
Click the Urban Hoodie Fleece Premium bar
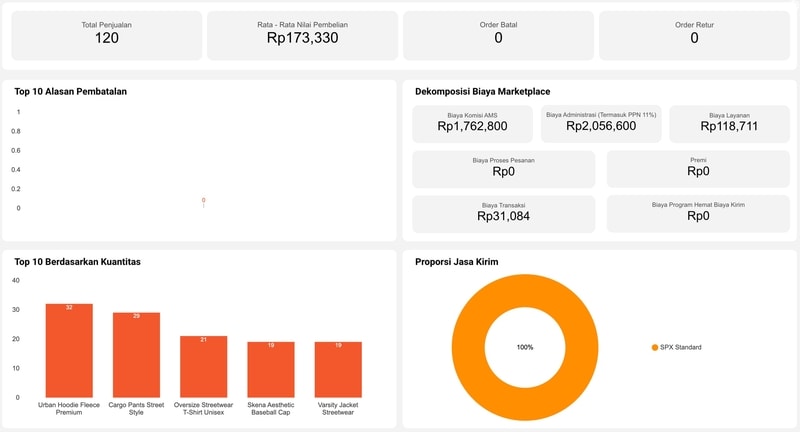coord(69,350)
